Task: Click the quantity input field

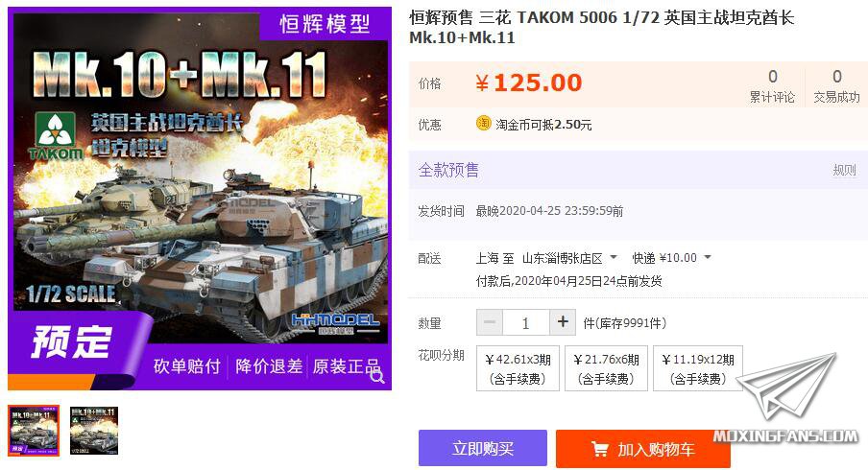Action: 526,322
